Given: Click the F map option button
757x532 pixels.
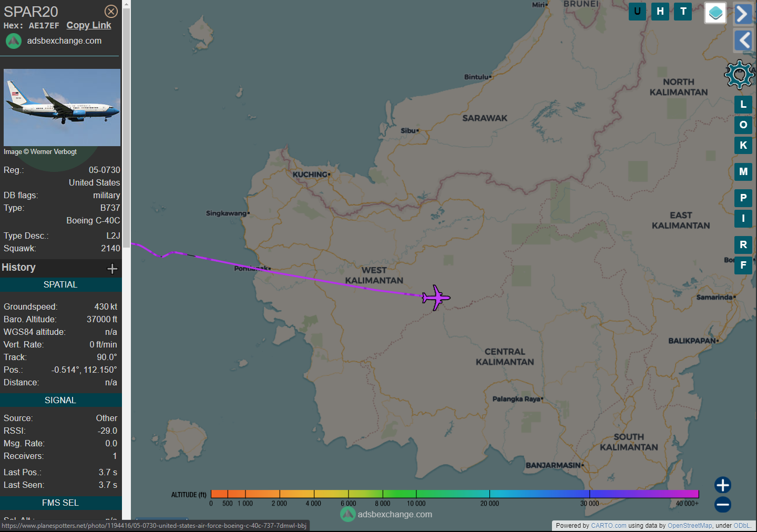Looking at the screenshot, I should (743, 265).
